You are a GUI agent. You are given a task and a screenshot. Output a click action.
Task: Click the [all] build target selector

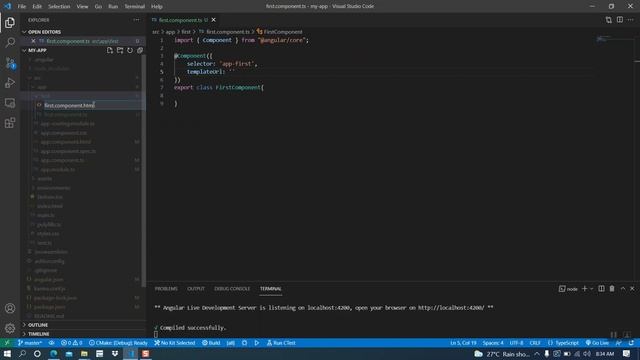[x=231, y=343]
